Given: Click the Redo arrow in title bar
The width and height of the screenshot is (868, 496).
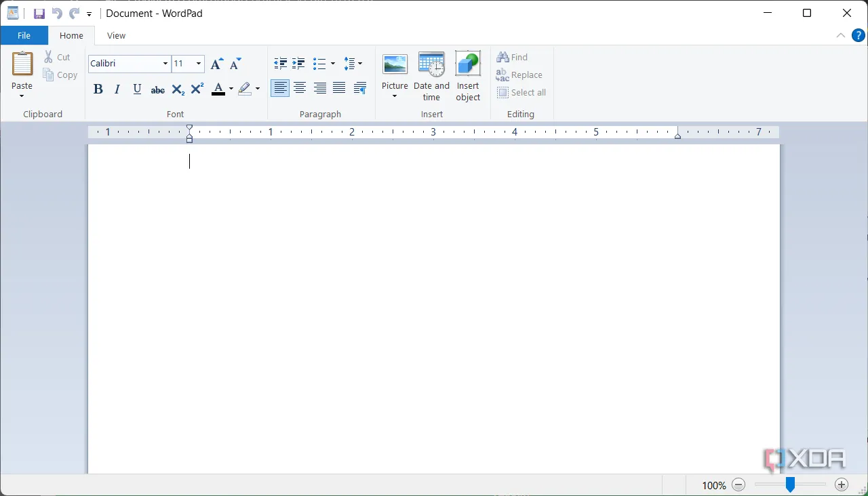Looking at the screenshot, I should click(74, 14).
